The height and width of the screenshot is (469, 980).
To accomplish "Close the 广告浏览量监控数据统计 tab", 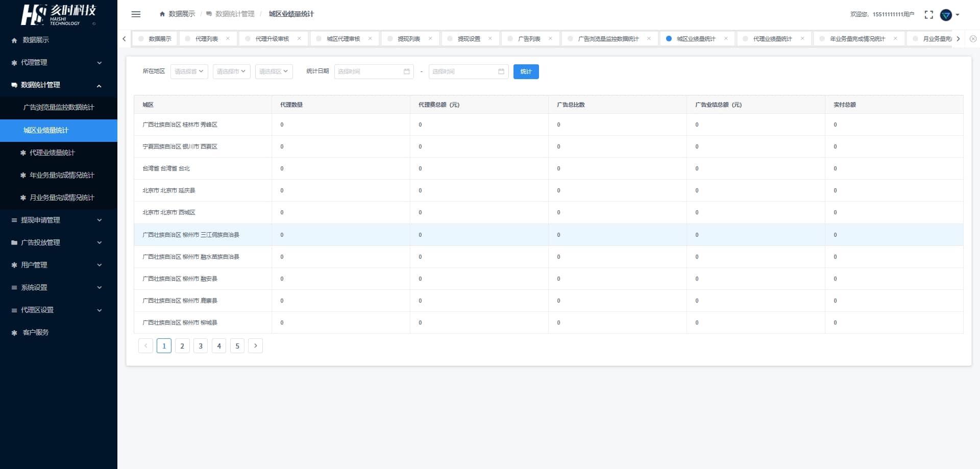I will click(x=649, y=39).
